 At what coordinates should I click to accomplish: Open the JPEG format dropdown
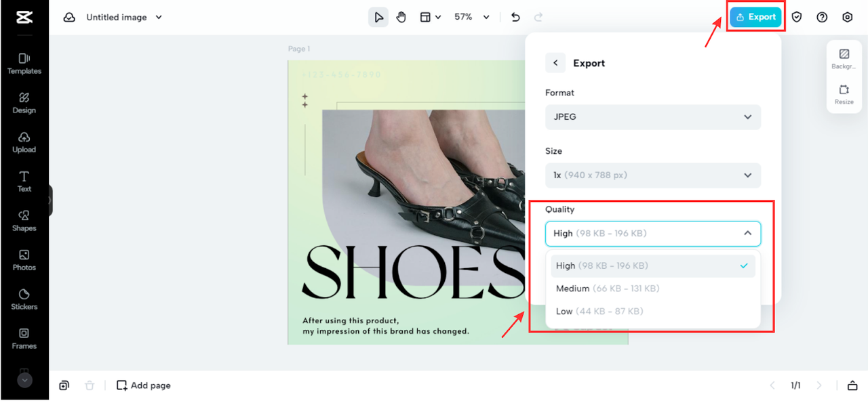coord(653,116)
